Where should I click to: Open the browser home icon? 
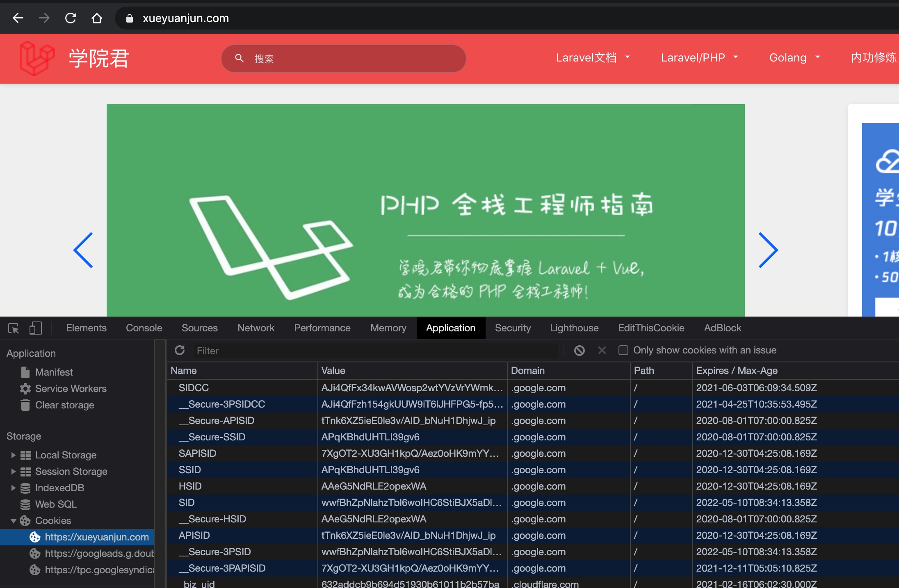pos(97,18)
